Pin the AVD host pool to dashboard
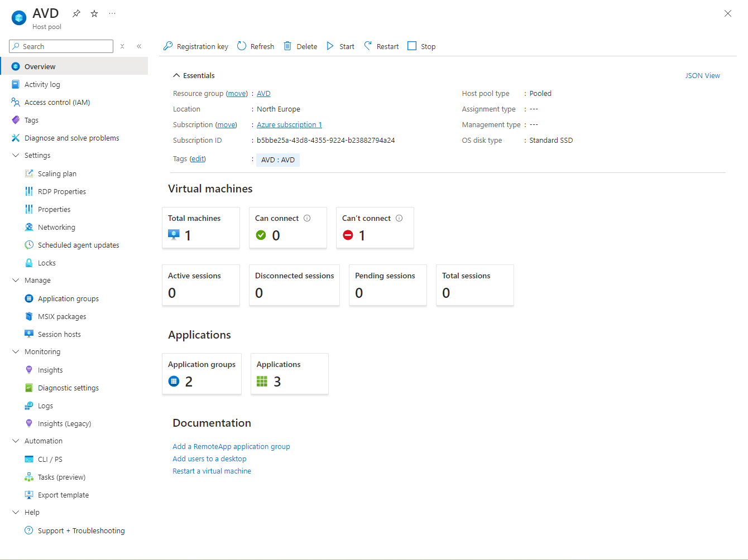 (76, 13)
